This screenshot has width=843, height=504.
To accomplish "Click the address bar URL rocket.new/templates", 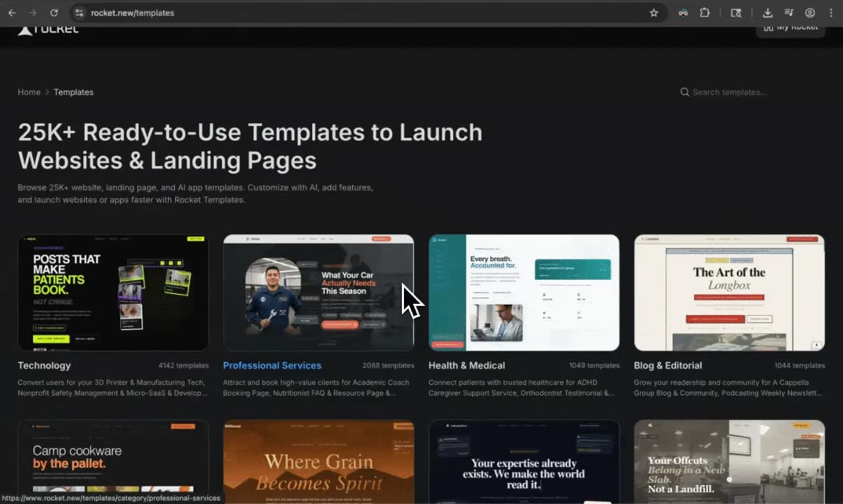I will [x=133, y=13].
